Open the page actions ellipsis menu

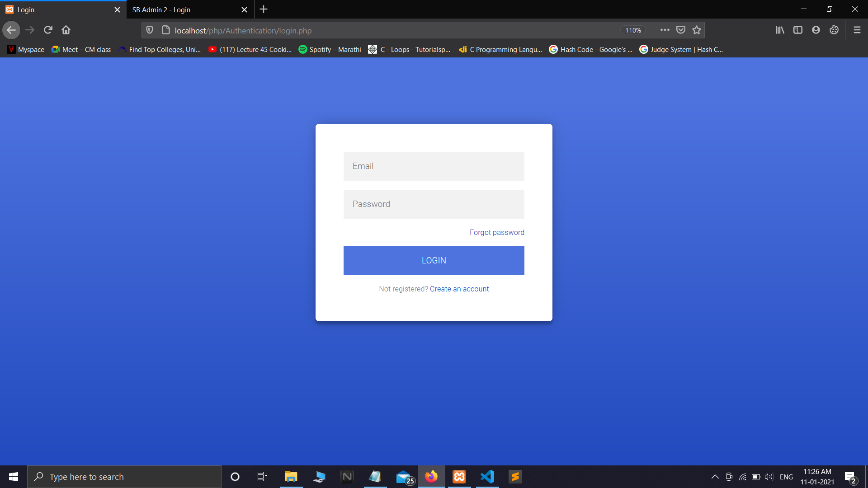(665, 30)
